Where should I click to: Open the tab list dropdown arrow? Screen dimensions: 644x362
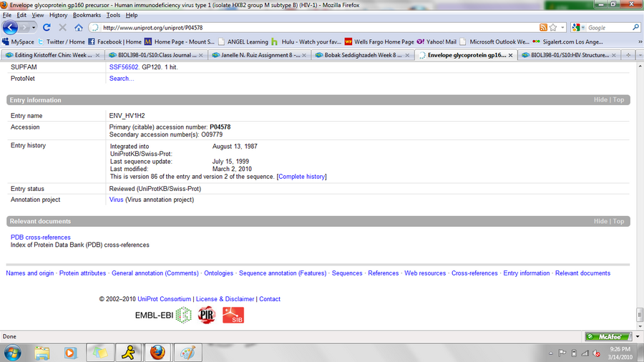[638, 54]
